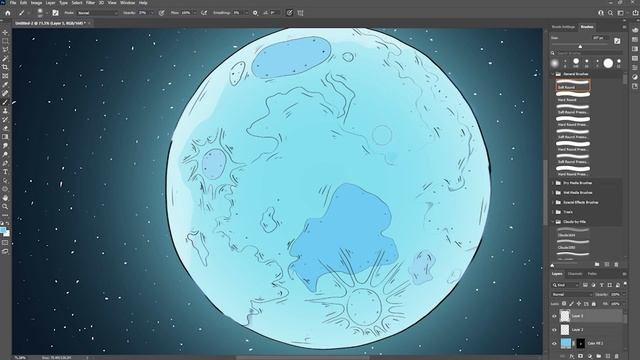
Task: Open the layer filter Kind dropdown
Action: (565, 285)
